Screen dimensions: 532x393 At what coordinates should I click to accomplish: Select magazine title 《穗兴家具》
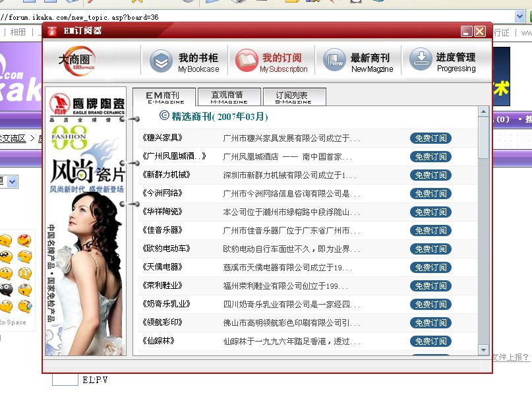(x=163, y=137)
